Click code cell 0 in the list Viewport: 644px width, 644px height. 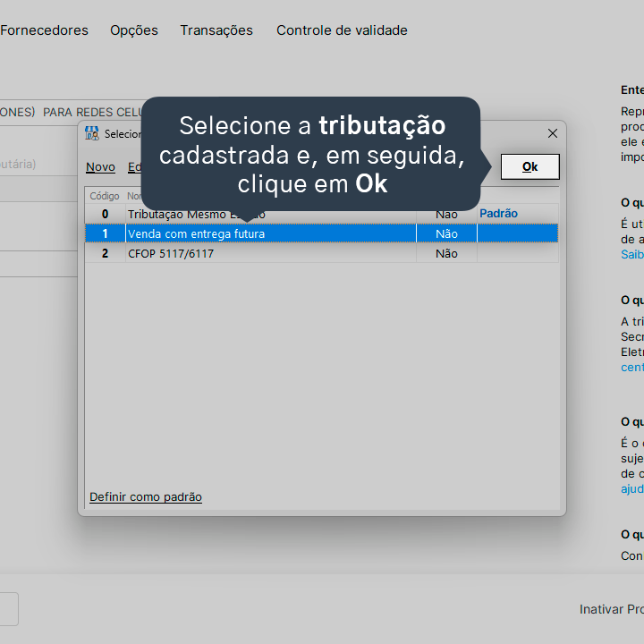coord(106,214)
